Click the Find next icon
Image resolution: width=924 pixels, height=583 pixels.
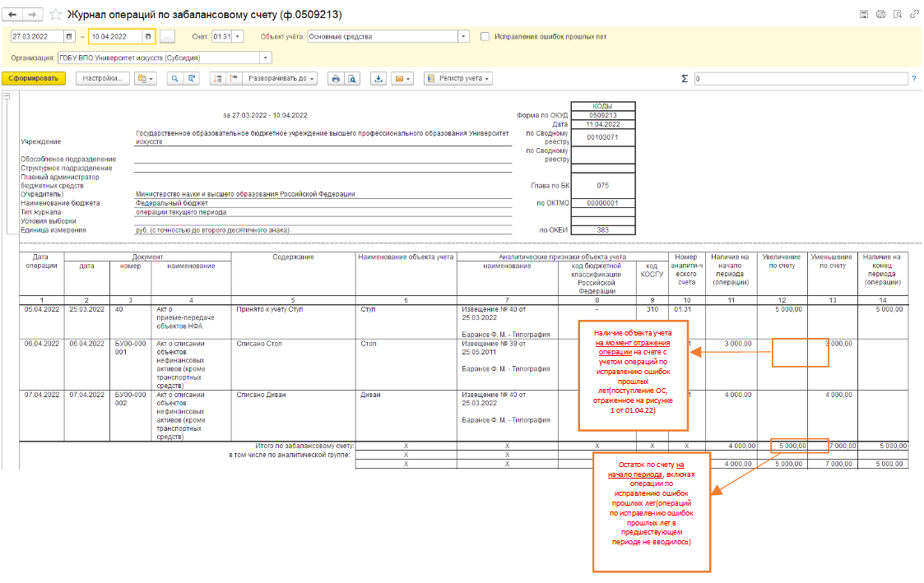pyautogui.click(x=191, y=78)
